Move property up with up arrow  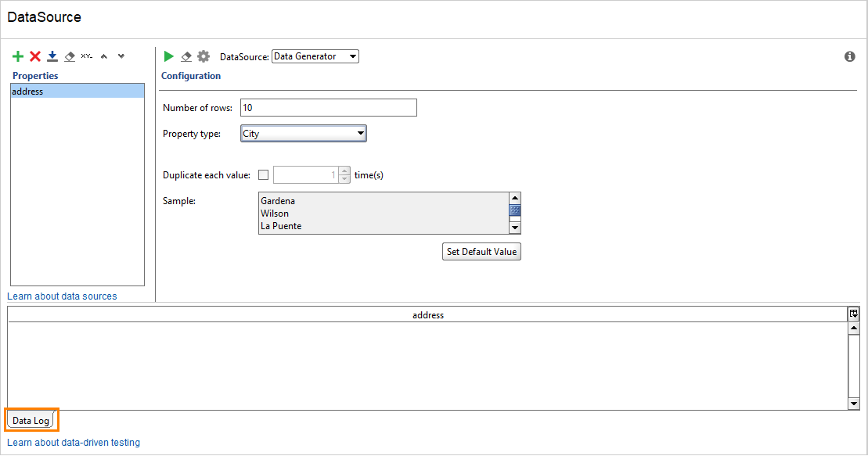coord(104,56)
